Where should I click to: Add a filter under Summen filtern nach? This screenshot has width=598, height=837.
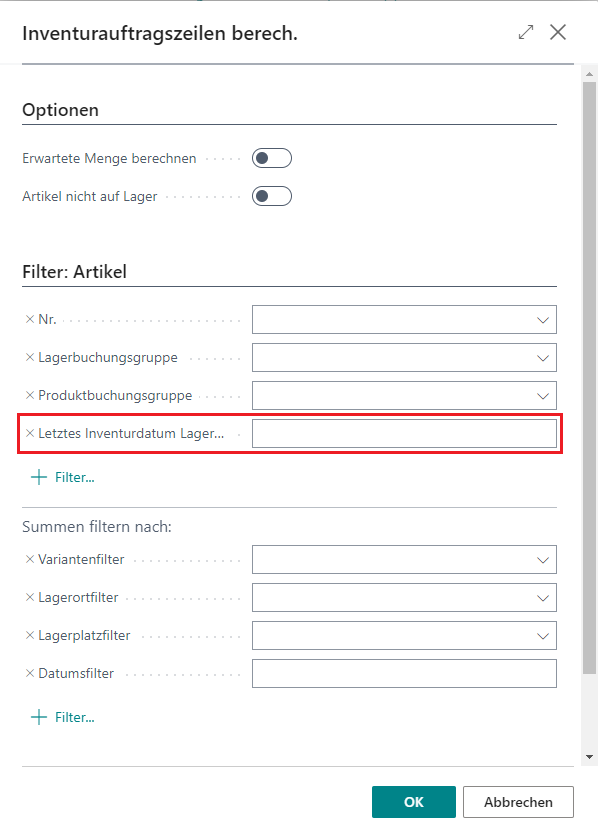coord(62,717)
